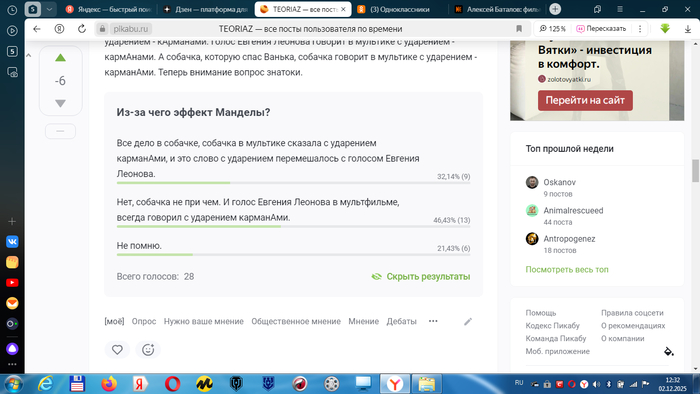Open tab group dropdown chevron
Screen dimensions: 700x394
point(50,9)
